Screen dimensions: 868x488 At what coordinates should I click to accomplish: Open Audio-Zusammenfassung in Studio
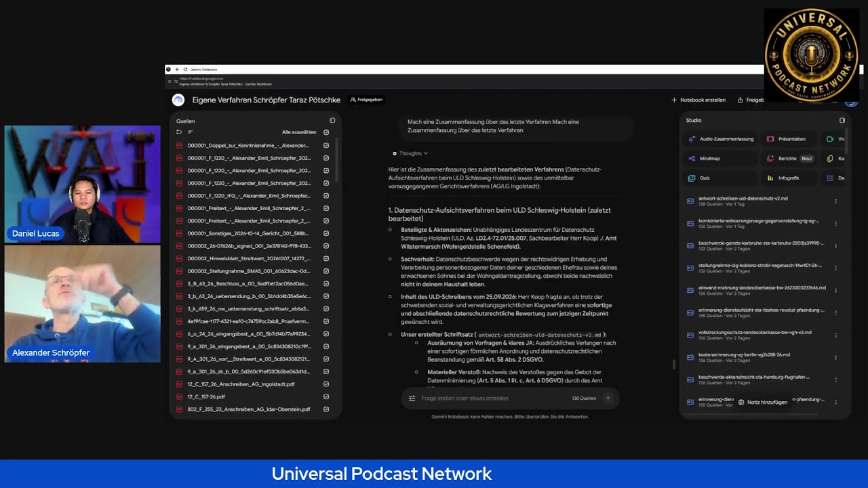[721, 139]
